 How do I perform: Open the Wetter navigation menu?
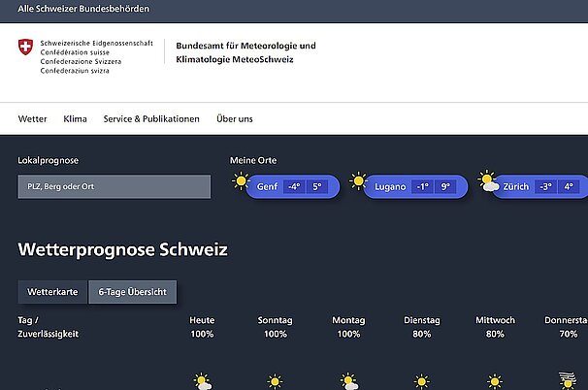(x=32, y=119)
